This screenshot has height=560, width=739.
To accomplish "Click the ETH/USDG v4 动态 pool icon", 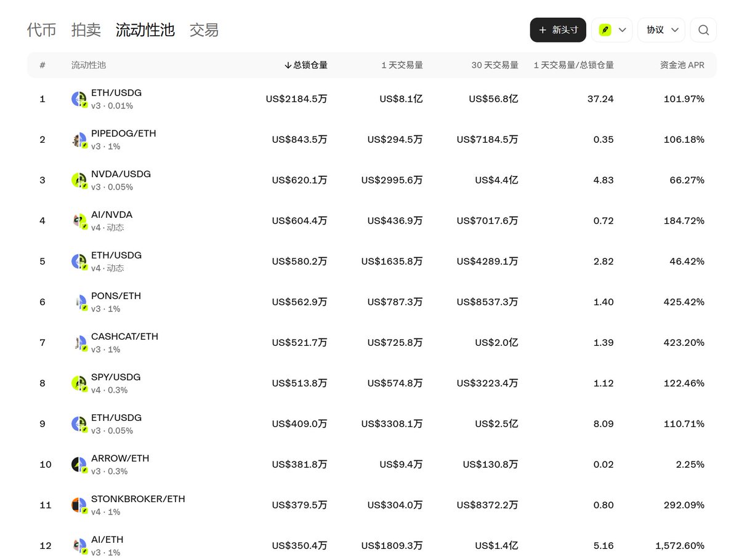I will point(79,262).
